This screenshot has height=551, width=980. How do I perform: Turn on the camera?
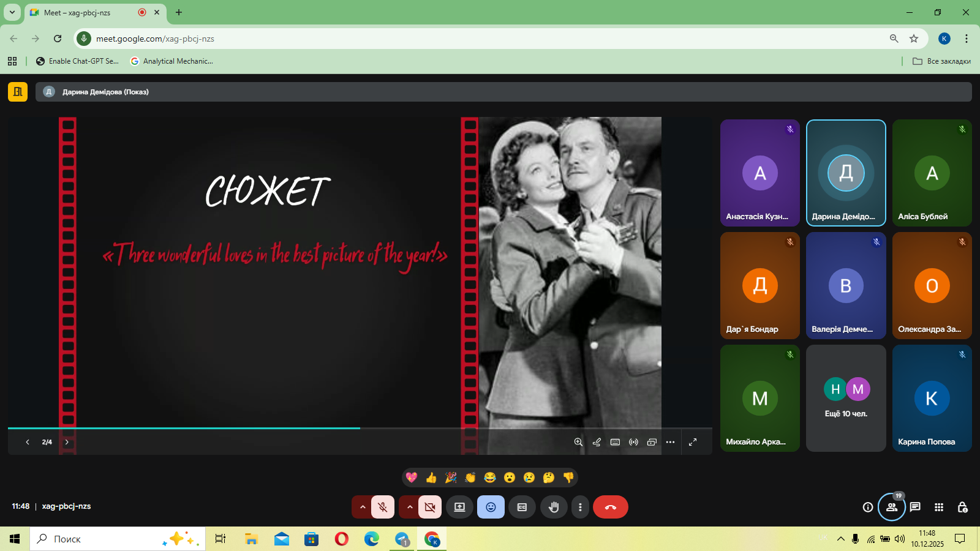[x=430, y=507]
